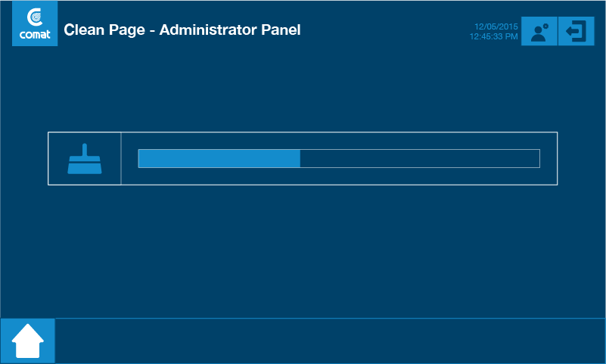Click the logout exit icon

point(576,32)
